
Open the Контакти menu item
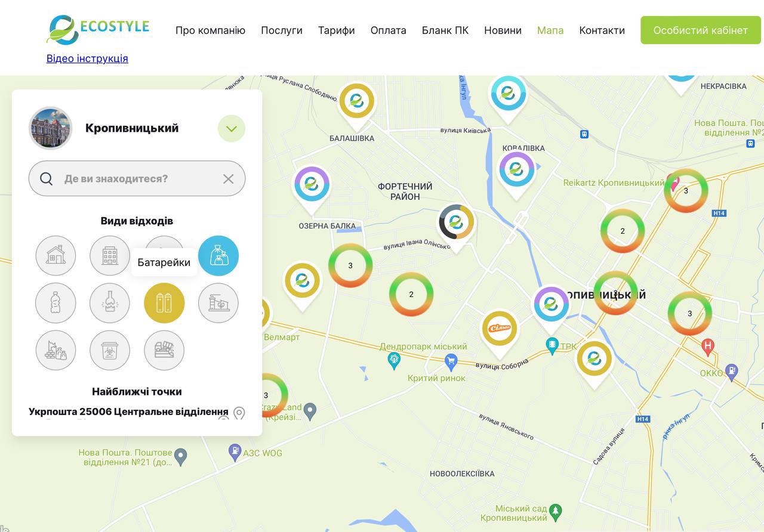click(x=602, y=30)
